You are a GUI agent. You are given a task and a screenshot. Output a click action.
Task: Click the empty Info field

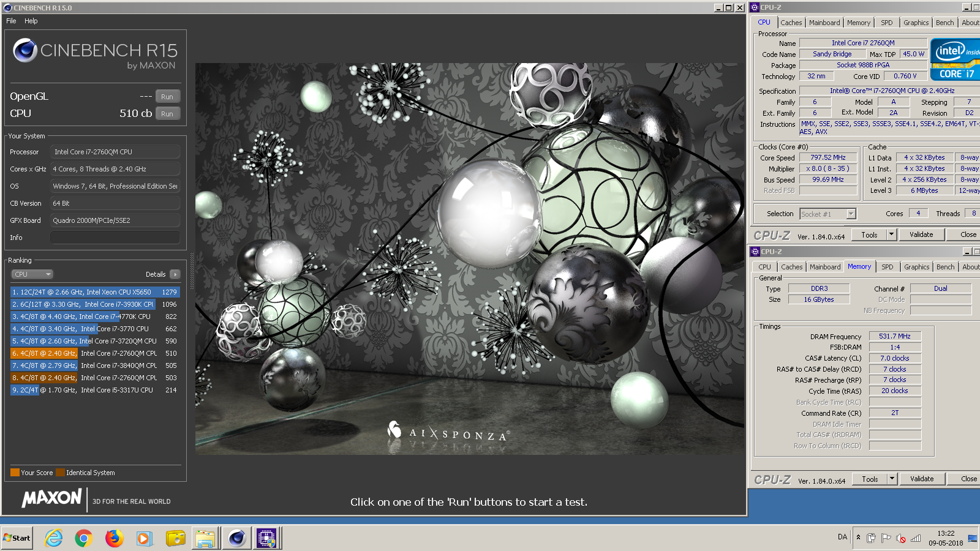pyautogui.click(x=115, y=238)
